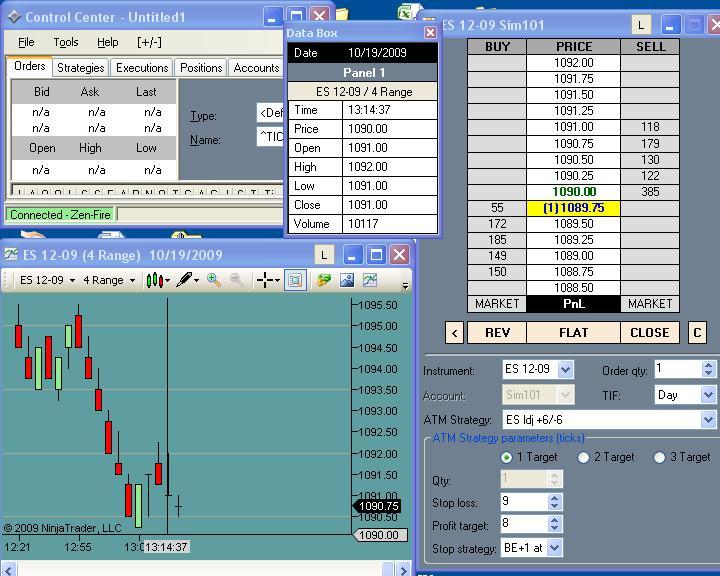Open the chart properties icon

tap(324, 280)
